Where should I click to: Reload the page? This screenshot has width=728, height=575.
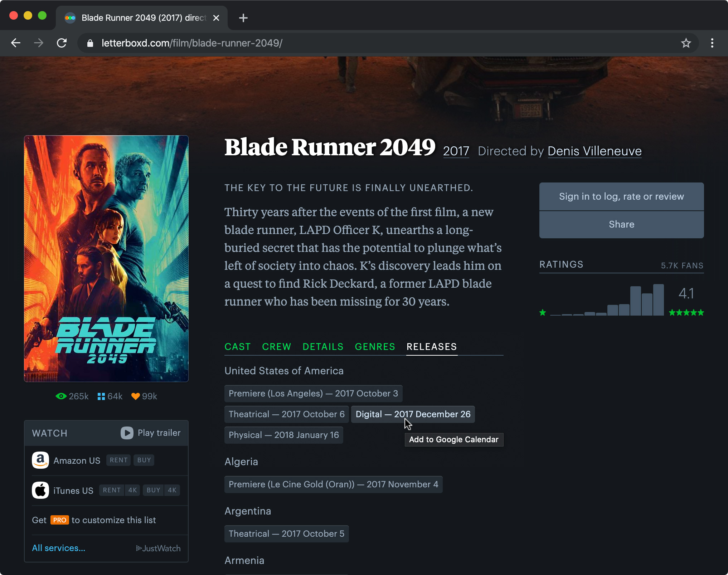pos(62,43)
